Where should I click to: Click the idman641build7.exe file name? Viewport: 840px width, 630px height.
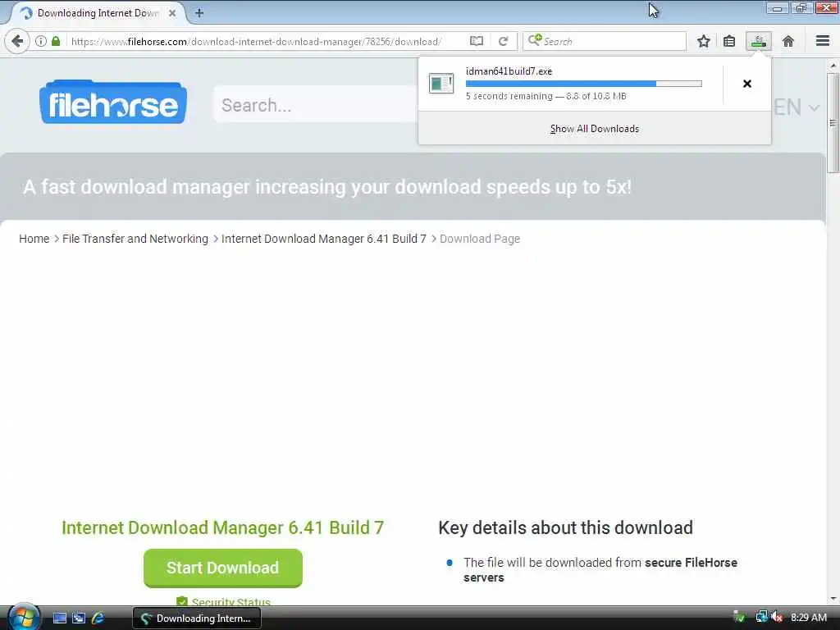click(x=509, y=71)
